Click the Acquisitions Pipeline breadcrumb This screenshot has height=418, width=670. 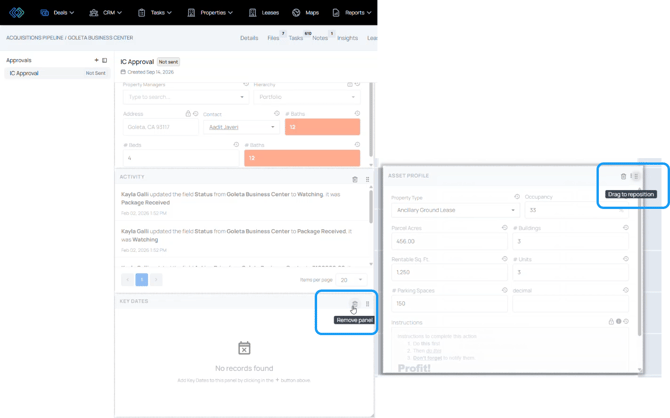[35, 38]
